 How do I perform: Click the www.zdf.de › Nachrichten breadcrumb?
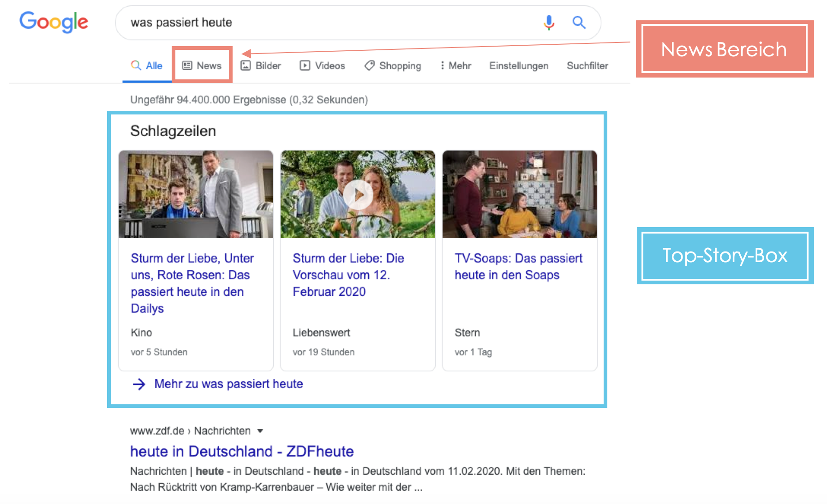point(190,431)
